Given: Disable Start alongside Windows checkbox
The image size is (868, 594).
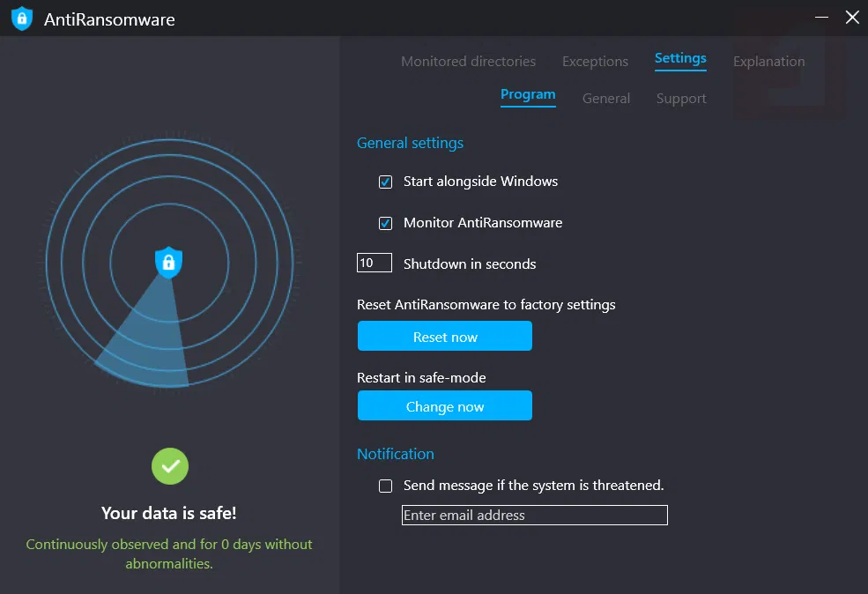Looking at the screenshot, I should 385,182.
